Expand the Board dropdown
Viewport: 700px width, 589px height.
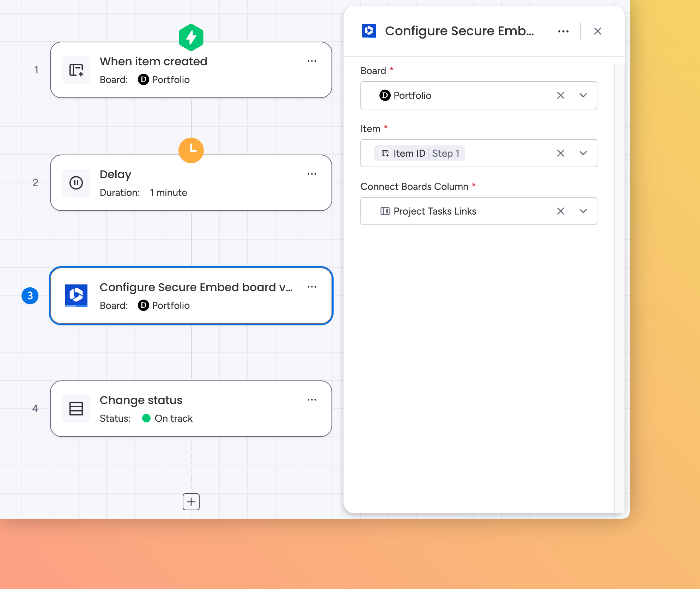point(583,95)
